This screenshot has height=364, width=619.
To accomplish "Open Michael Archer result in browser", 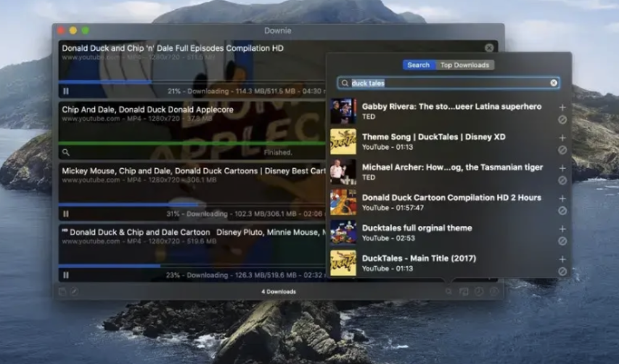I will [562, 180].
